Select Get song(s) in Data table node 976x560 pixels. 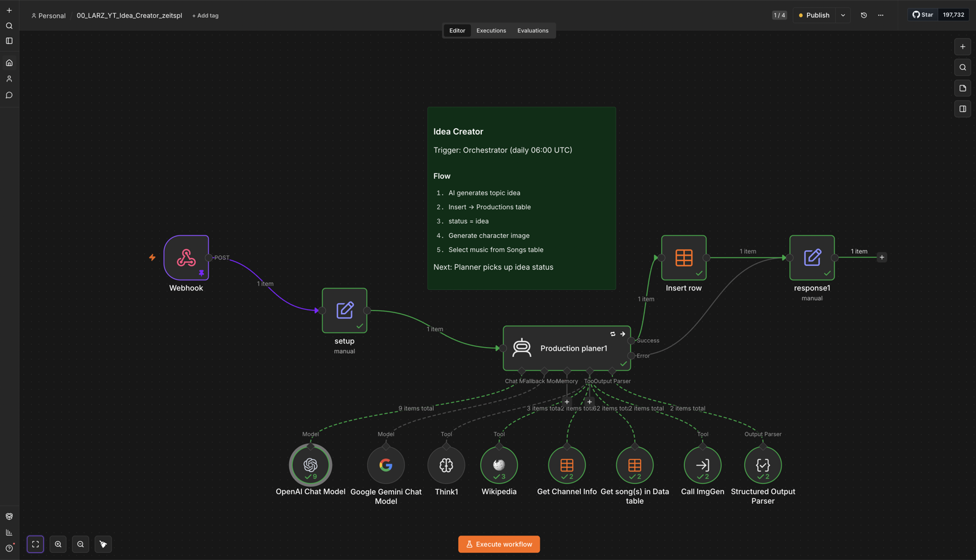[635, 465]
